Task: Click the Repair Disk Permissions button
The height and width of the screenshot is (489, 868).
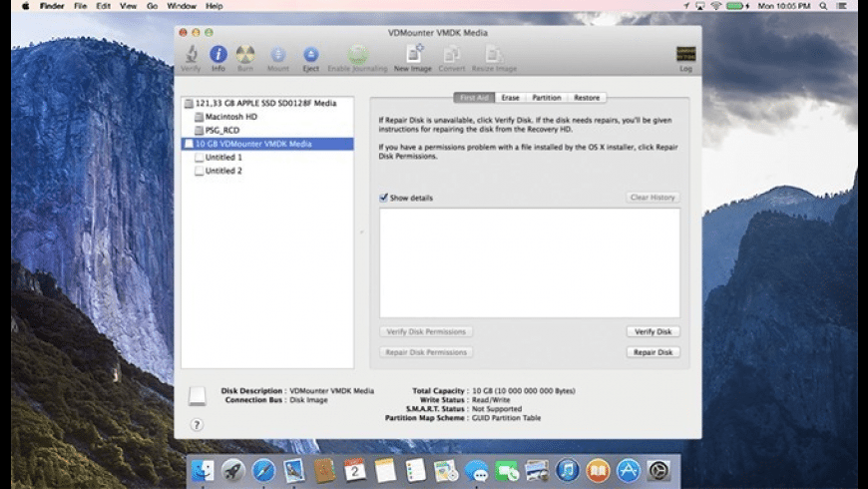Action: click(x=426, y=352)
